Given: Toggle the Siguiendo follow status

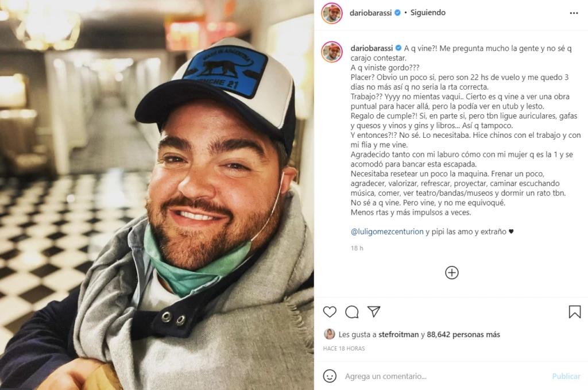Looking at the screenshot, I should tap(428, 13).
